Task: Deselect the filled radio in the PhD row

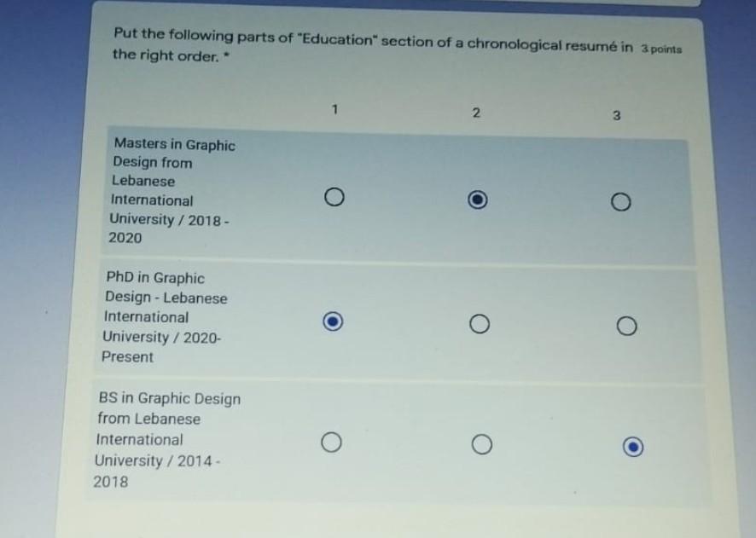Action: pos(333,321)
